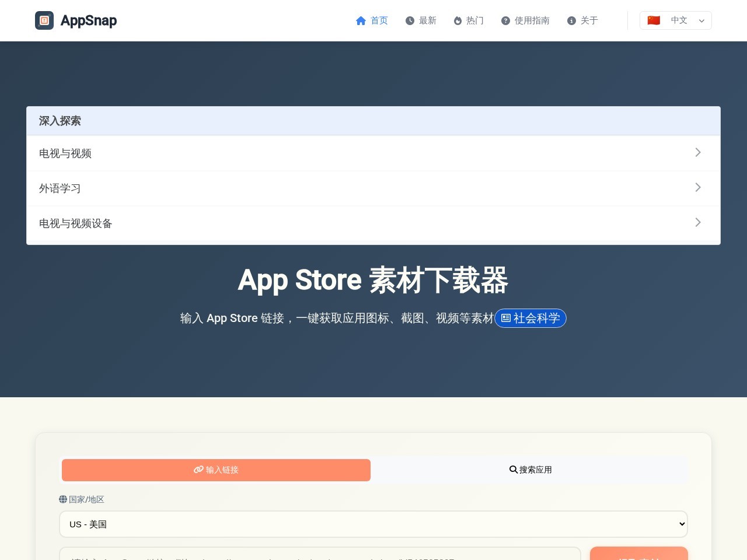Select the 输入链接 tab

pos(216,470)
